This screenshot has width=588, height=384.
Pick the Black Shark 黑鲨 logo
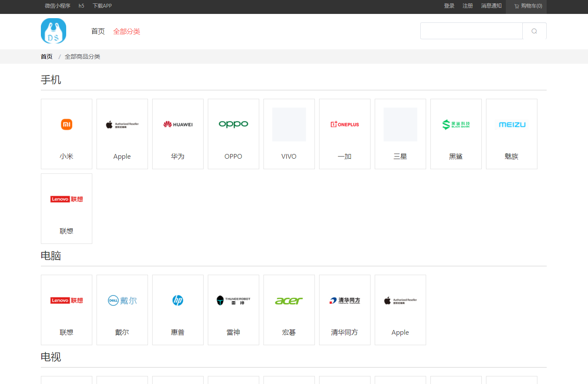[456, 124]
